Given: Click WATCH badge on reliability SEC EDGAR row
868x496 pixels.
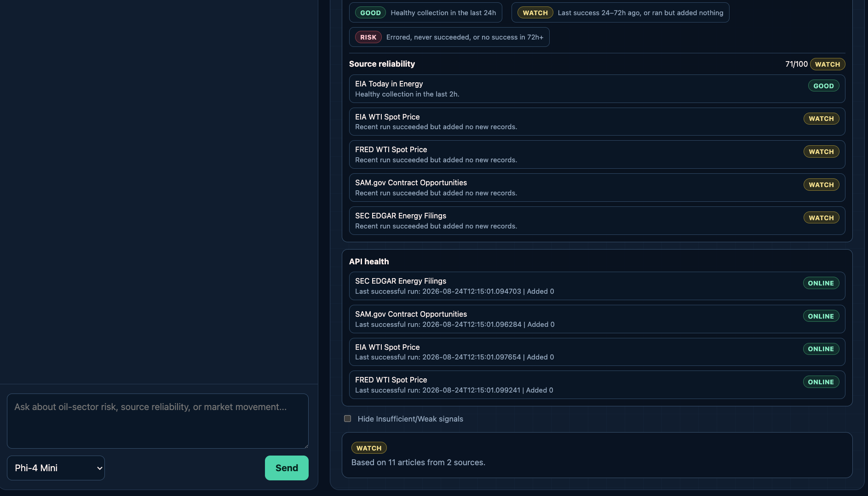Looking at the screenshot, I should [x=821, y=218].
